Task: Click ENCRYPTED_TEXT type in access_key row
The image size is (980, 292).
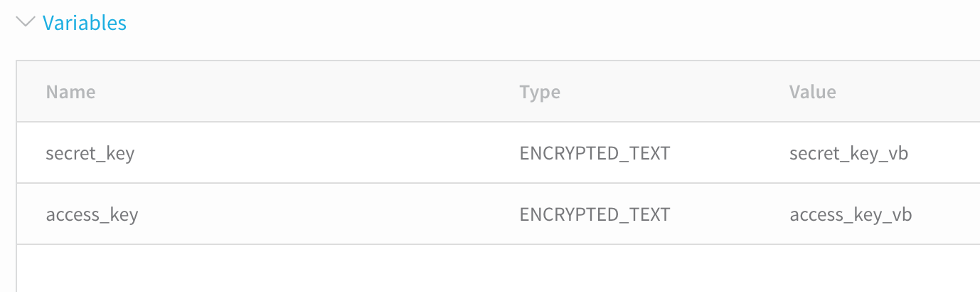Action: click(595, 215)
